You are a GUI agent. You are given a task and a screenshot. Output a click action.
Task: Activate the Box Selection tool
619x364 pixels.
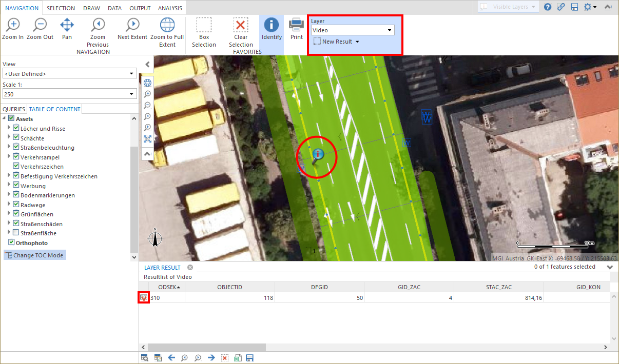tap(204, 29)
